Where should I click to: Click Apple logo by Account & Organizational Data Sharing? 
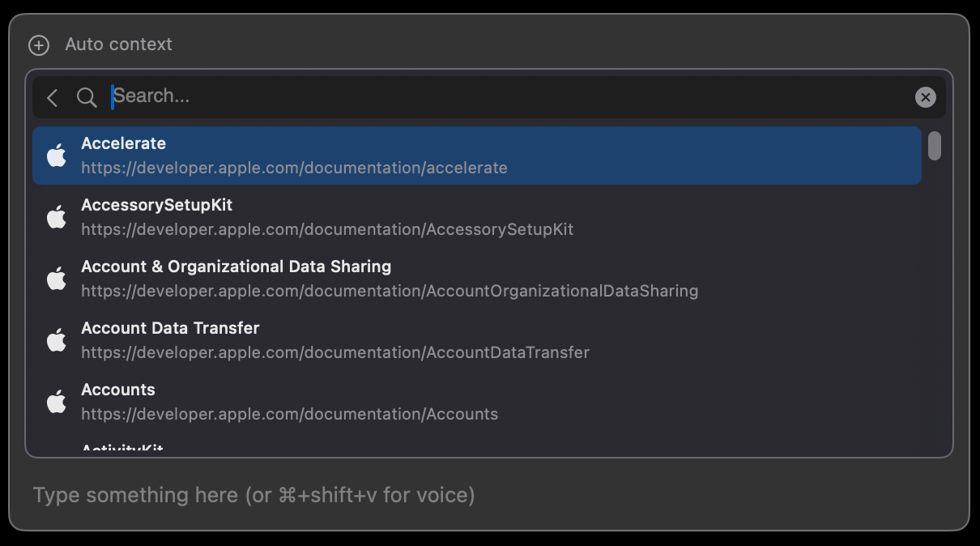click(x=57, y=279)
